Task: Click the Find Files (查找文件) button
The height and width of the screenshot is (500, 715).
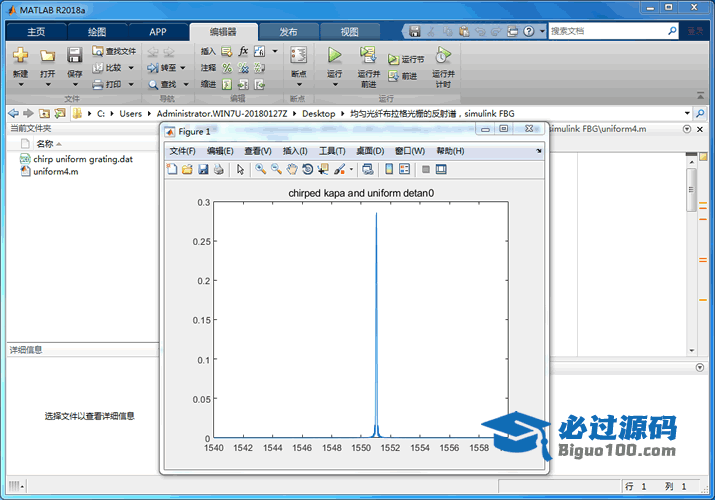Action: (x=114, y=51)
